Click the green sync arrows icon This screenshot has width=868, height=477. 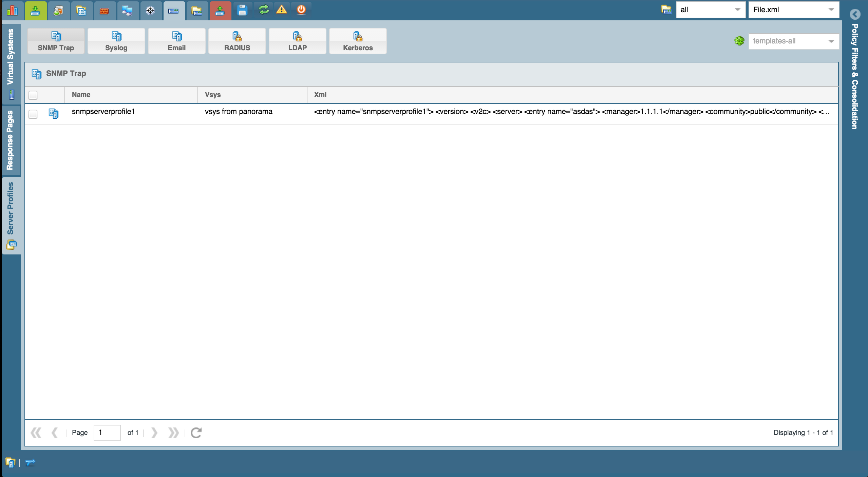click(264, 10)
